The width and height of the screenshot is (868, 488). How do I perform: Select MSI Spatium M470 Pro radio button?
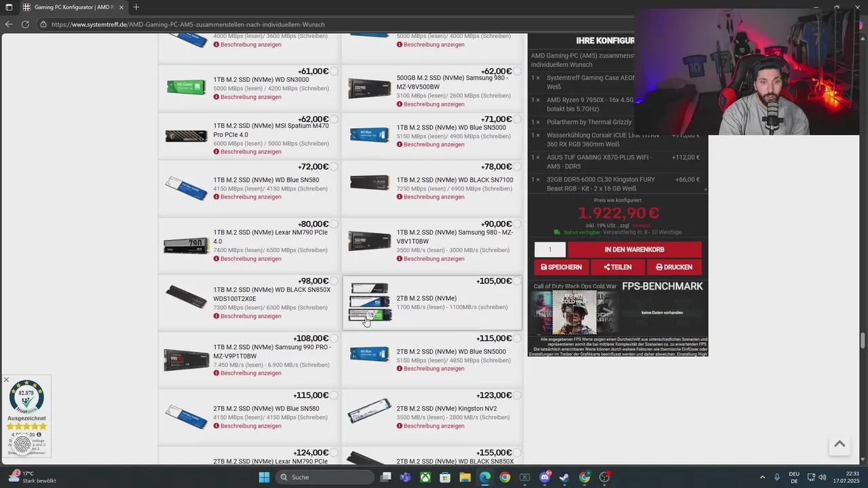coord(334,119)
